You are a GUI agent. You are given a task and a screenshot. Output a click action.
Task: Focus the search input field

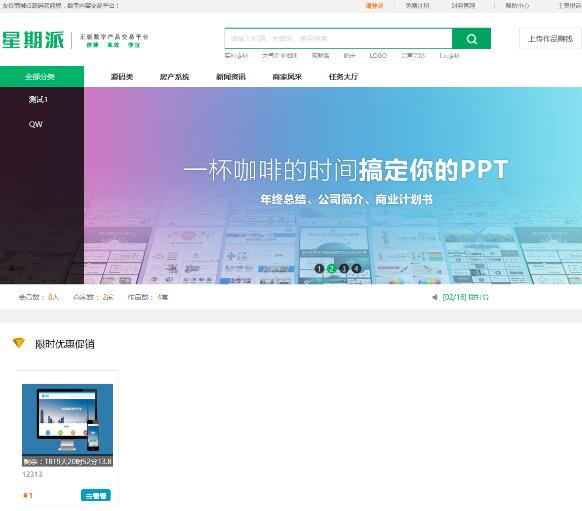coord(338,39)
